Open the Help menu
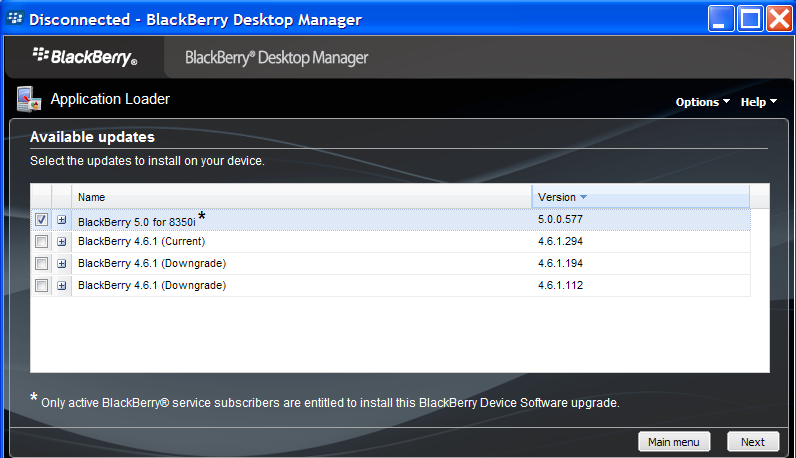Viewport: 796px width, 458px height. click(758, 102)
